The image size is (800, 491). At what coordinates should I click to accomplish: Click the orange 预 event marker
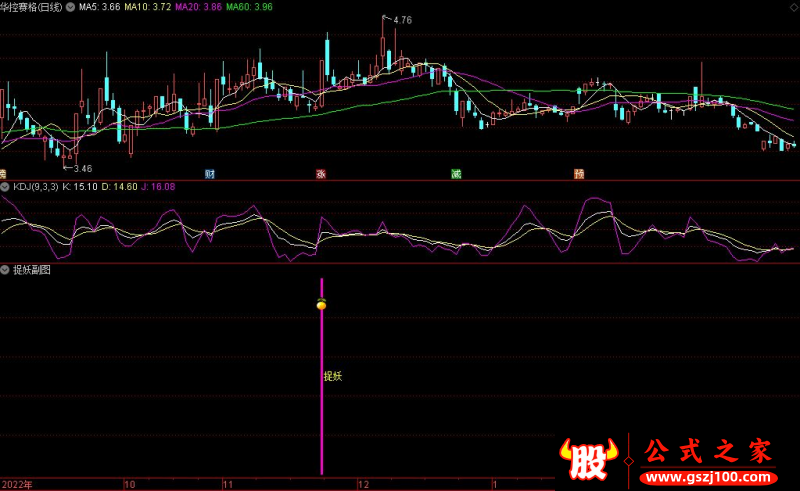click(579, 173)
